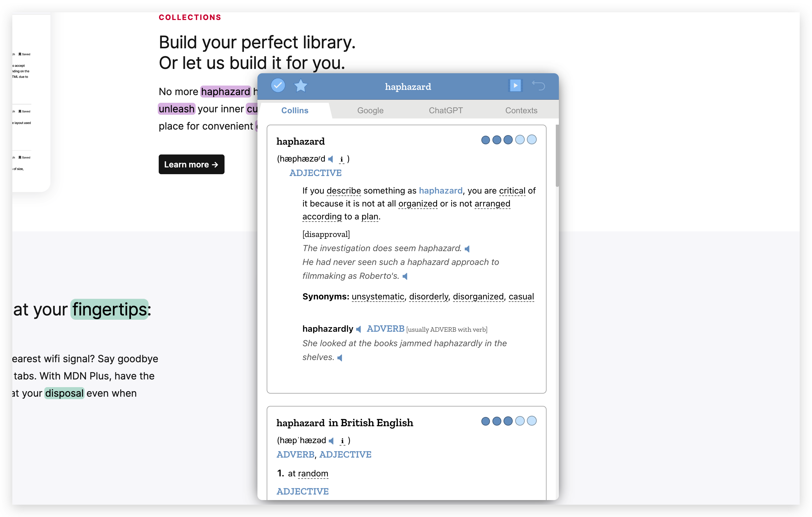Play American pronunciation audio for haphazard
812x517 pixels.
point(331,159)
